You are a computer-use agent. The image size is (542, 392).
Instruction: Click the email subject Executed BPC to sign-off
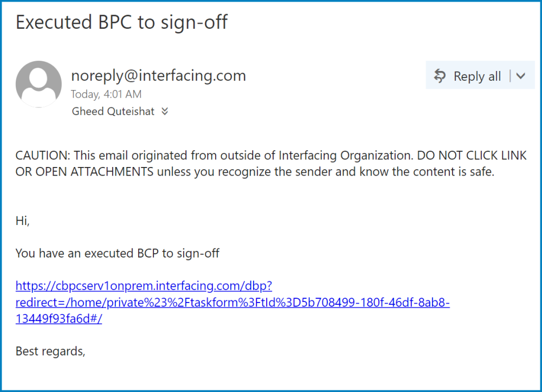(x=121, y=22)
